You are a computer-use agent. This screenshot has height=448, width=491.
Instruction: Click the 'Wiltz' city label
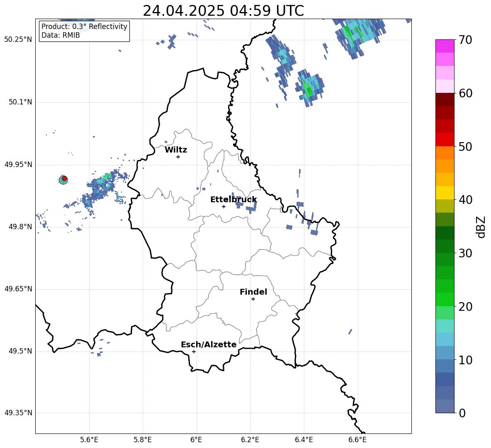(x=176, y=150)
